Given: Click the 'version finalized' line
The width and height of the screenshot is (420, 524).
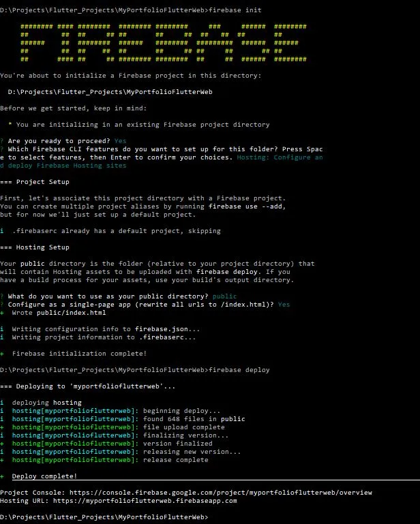Looking at the screenshot, I should (x=112, y=444).
